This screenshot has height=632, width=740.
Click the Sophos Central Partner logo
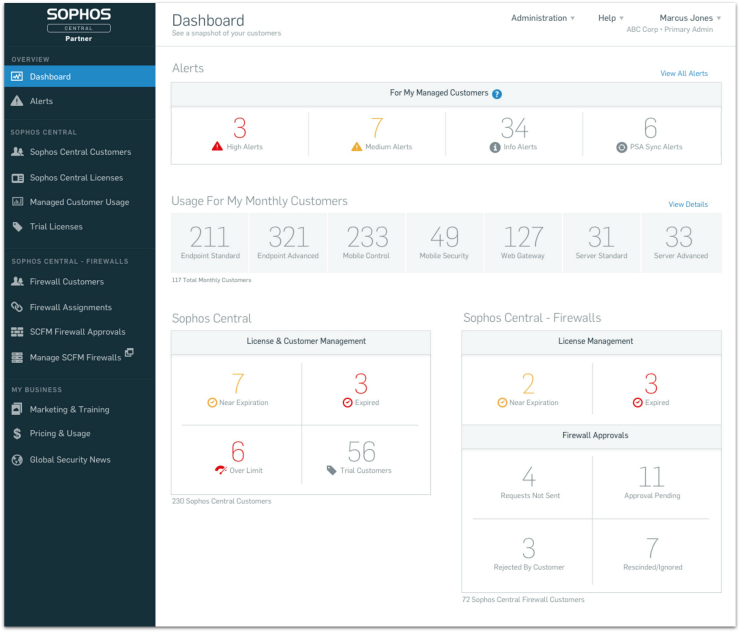pos(79,25)
